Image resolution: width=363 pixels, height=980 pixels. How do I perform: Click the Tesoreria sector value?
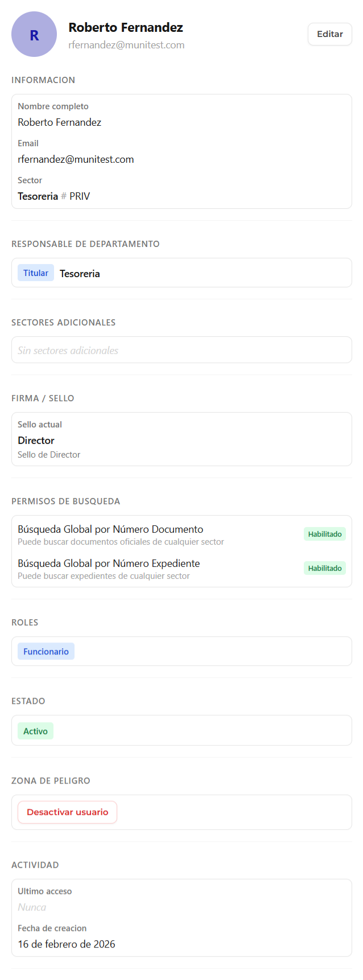click(38, 196)
